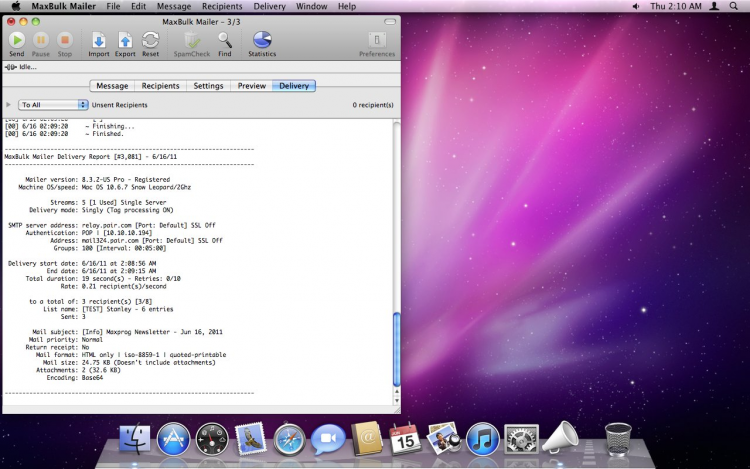
Task: Select the Delivery tab
Action: pos(294,86)
